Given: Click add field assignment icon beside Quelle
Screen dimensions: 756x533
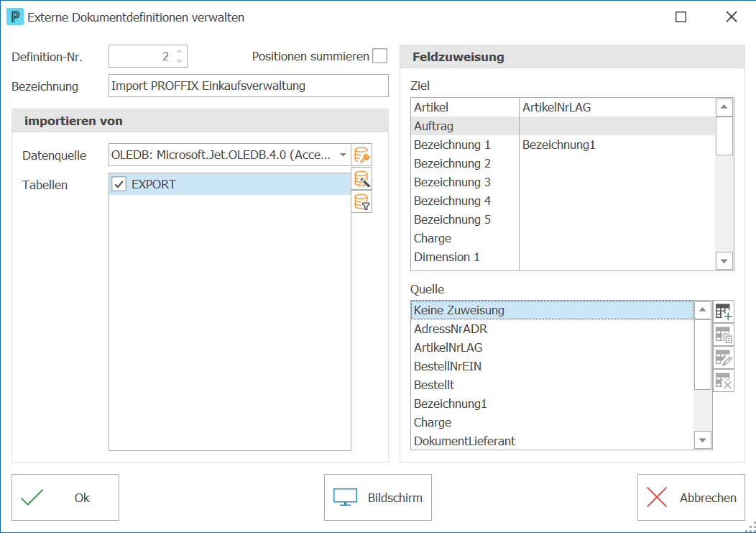Looking at the screenshot, I should pyautogui.click(x=723, y=311).
